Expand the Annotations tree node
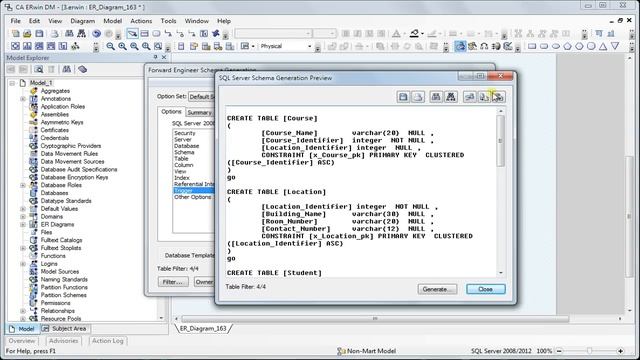 23,99
